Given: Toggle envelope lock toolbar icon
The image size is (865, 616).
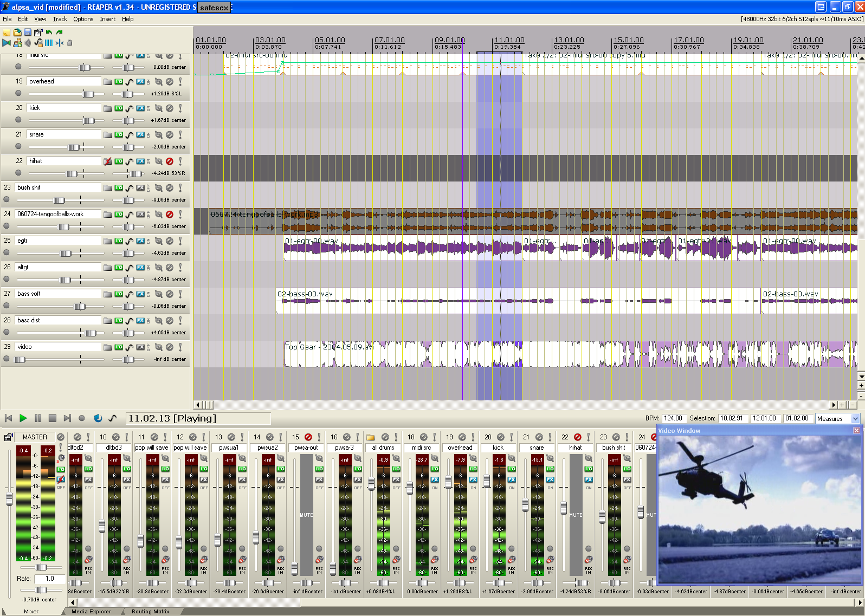Looking at the screenshot, I should tap(38, 43).
